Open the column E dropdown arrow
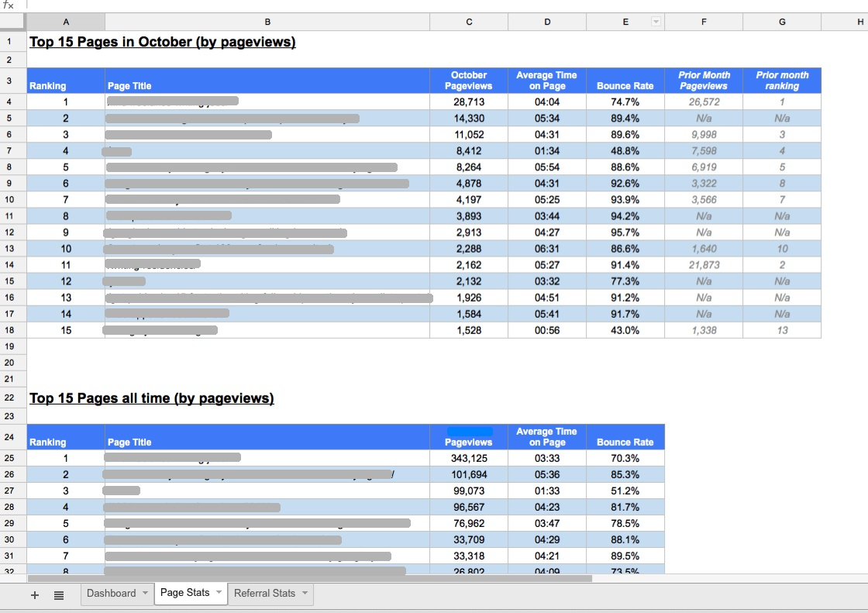The height and width of the screenshot is (613, 868). click(656, 22)
